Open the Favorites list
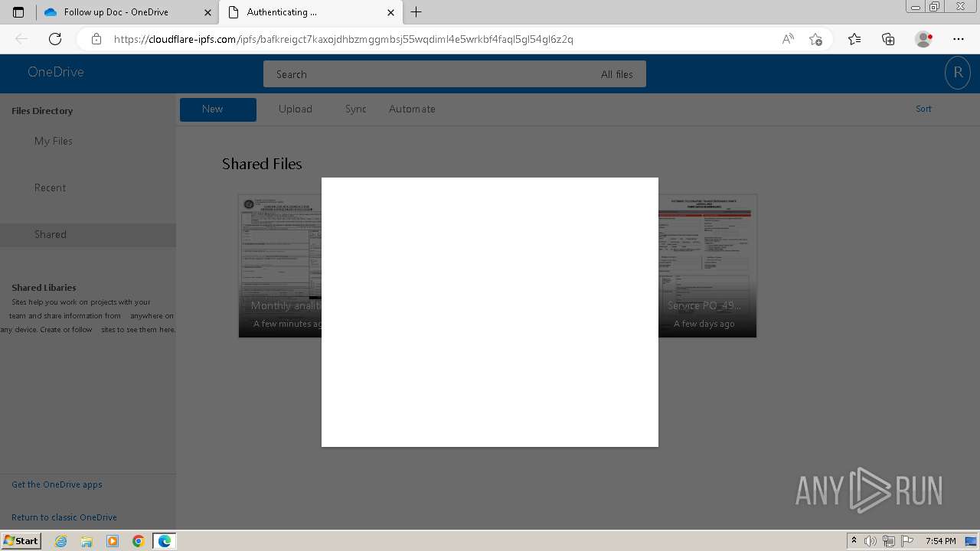The height and width of the screenshot is (551, 980). [x=854, y=39]
